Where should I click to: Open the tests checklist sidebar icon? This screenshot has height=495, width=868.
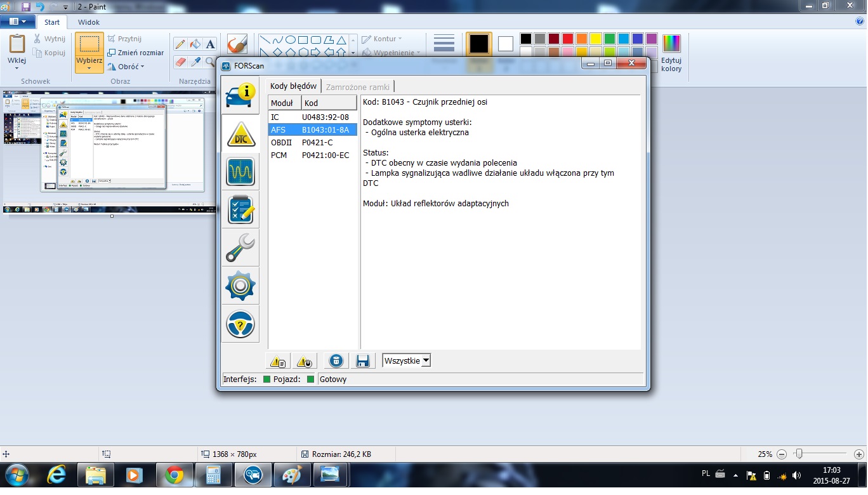tap(240, 210)
